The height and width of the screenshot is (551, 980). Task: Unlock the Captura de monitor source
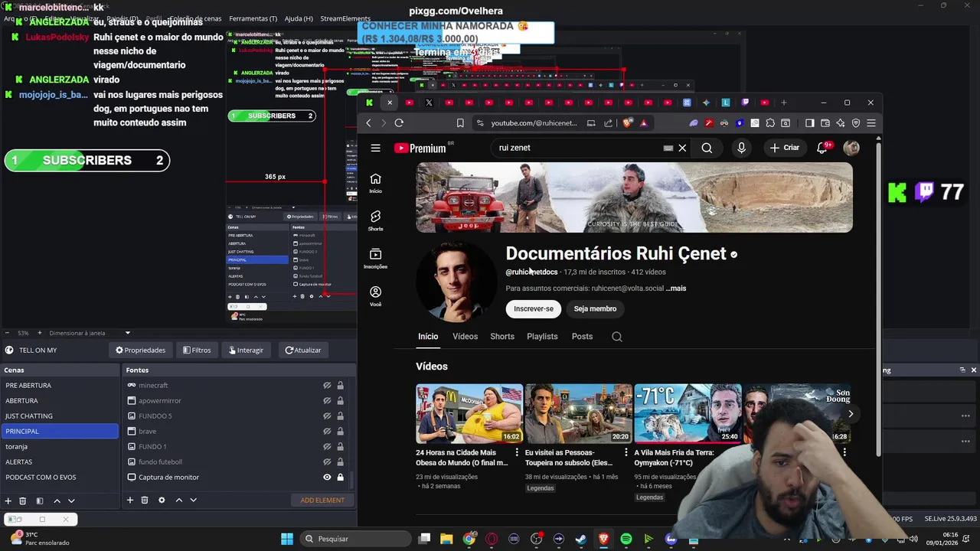click(340, 478)
